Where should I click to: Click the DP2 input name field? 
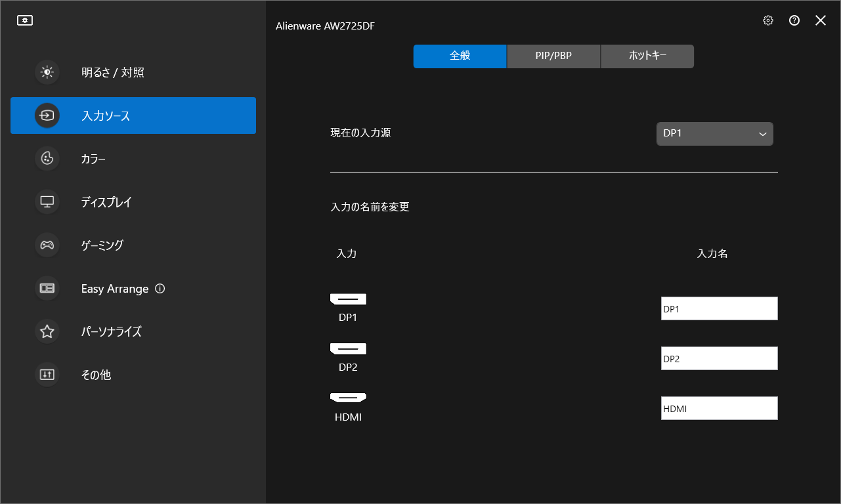[720, 358]
